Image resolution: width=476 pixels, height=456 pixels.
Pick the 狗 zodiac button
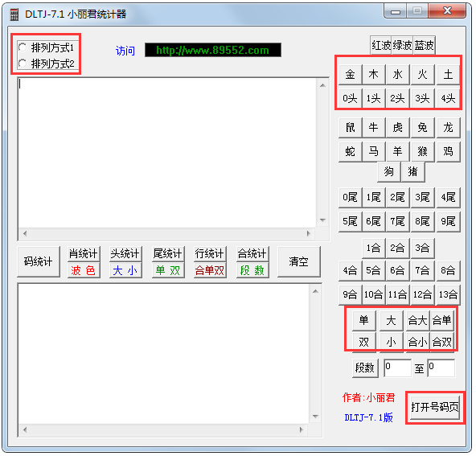[x=389, y=172]
